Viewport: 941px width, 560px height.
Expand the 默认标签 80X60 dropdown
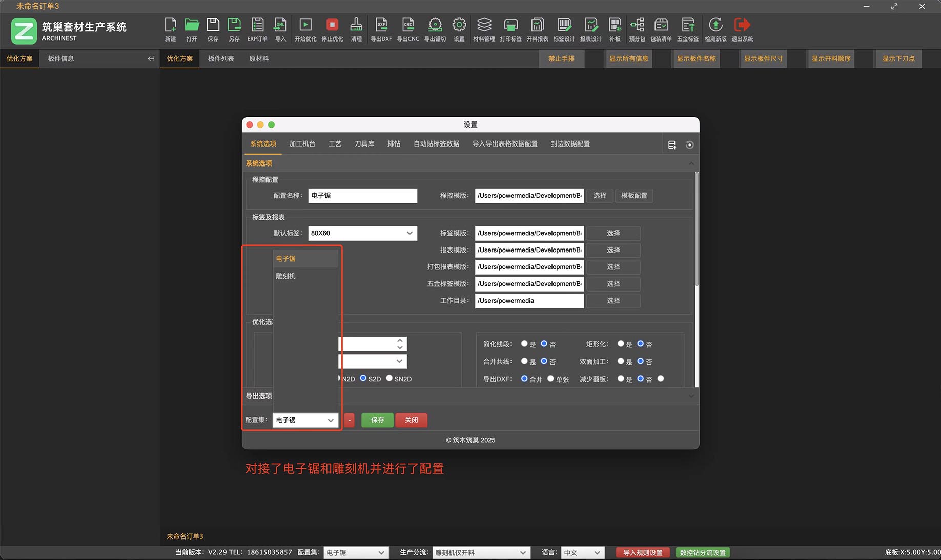[x=362, y=233]
